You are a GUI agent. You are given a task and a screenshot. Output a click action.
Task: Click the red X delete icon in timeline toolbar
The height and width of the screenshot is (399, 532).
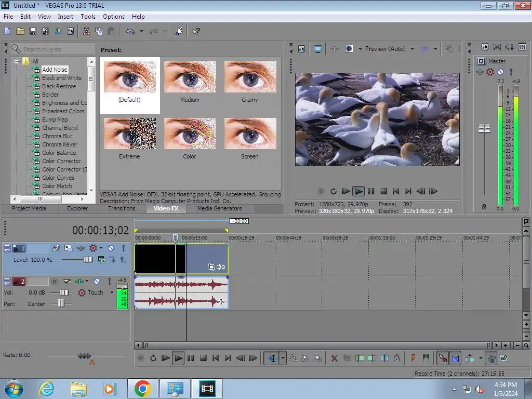point(334,358)
